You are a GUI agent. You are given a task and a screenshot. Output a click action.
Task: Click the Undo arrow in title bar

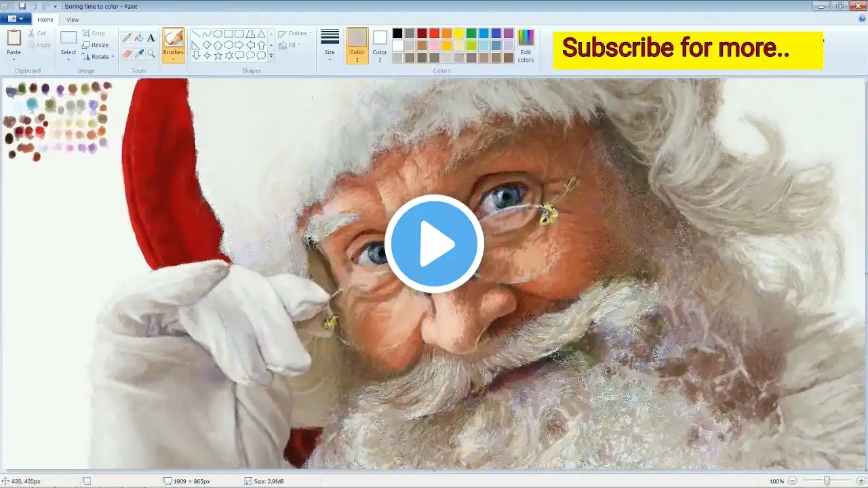point(34,6)
